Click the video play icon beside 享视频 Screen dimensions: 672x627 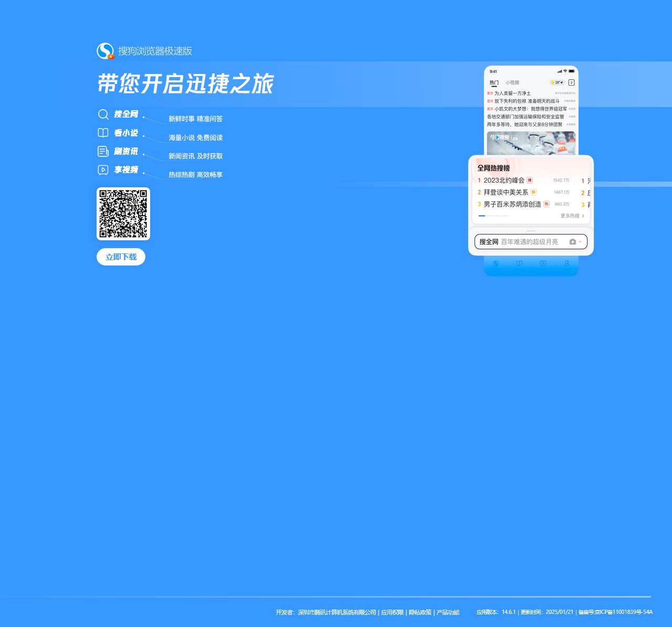click(x=103, y=170)
